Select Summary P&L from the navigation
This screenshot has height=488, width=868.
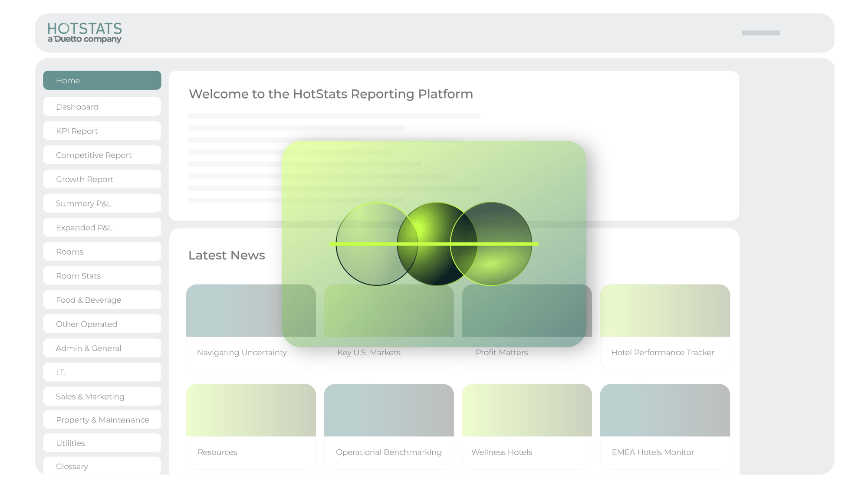pos(102,203)
